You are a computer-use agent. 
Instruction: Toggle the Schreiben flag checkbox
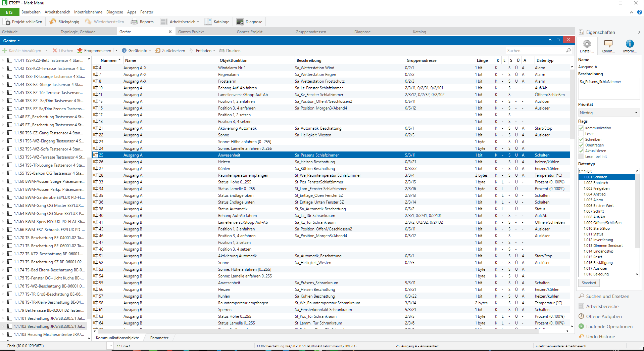581,139
